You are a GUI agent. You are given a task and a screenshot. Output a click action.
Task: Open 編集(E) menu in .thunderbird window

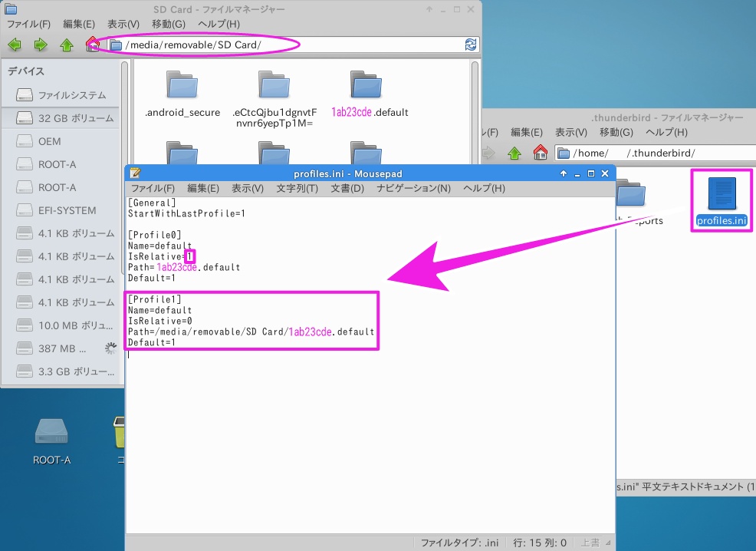click(527, 132)
